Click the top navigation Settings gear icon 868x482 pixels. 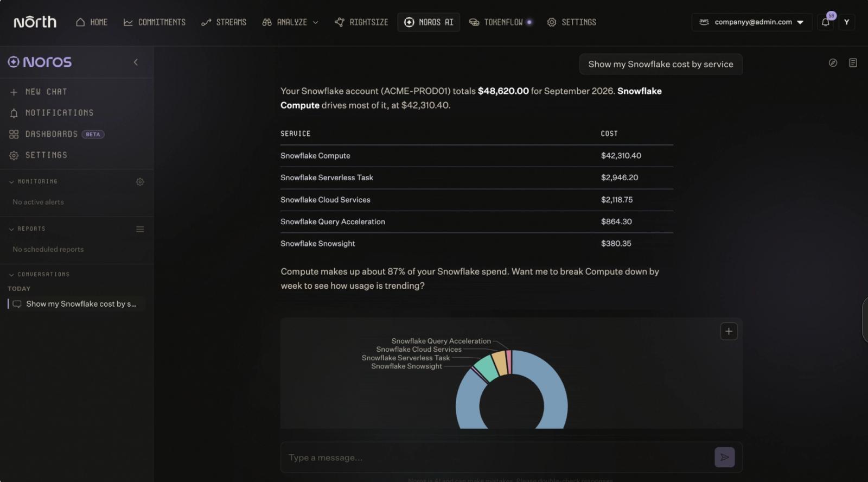pos(552,22)
